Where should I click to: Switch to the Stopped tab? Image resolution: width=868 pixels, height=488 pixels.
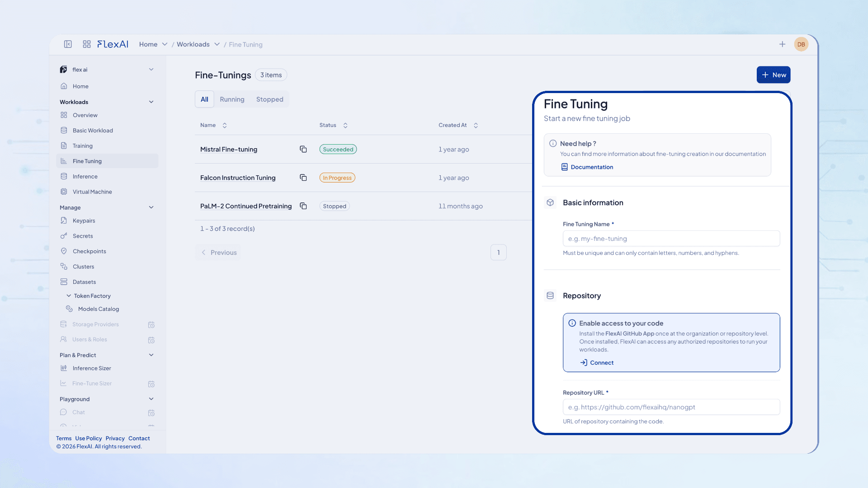pos(270,99)
